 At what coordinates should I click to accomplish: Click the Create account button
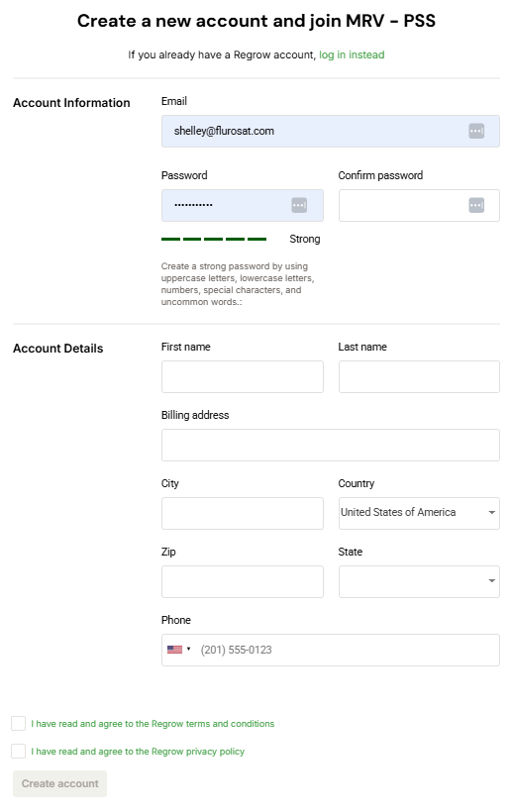pos(60,783)
